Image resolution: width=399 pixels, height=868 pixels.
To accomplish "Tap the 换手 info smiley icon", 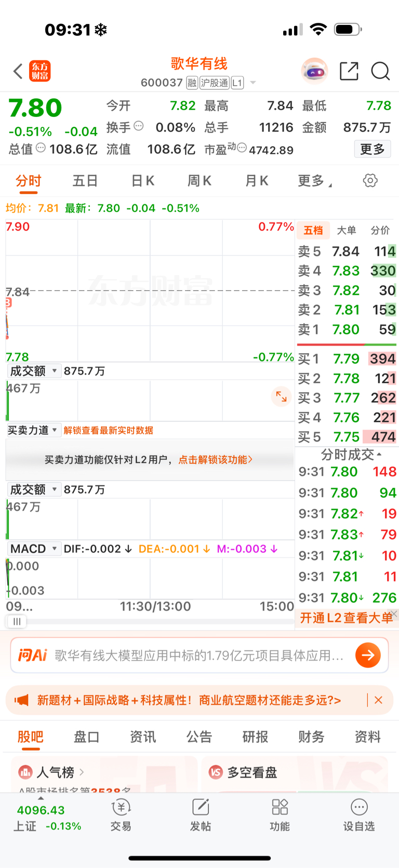I will (139, 126).
